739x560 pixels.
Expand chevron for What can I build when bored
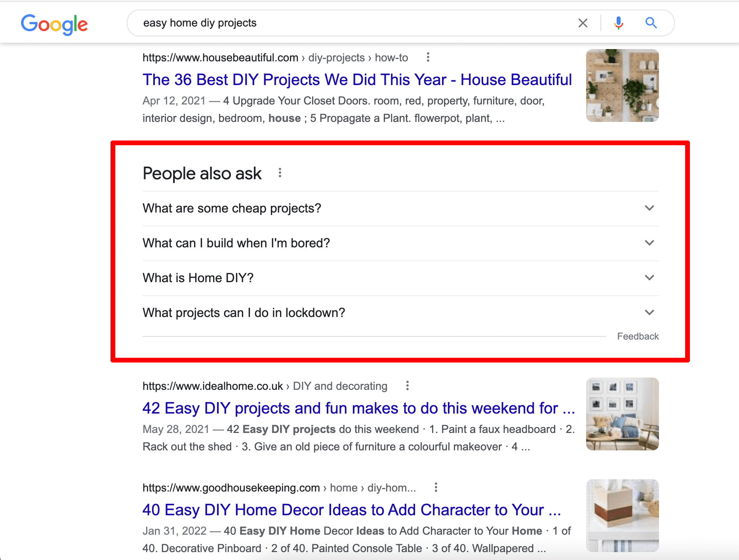pos(649,243)
